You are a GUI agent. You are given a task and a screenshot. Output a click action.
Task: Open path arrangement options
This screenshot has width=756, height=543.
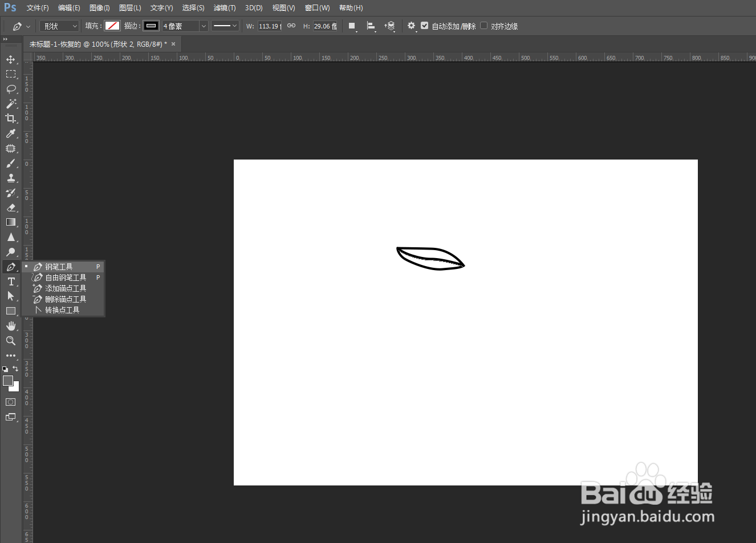click(x=390, y=26)
